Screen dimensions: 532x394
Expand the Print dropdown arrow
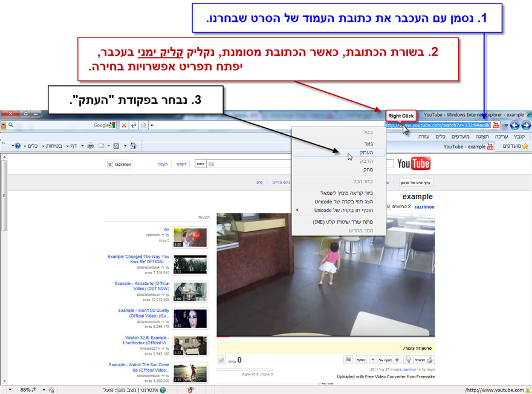(x=82, y=146)
